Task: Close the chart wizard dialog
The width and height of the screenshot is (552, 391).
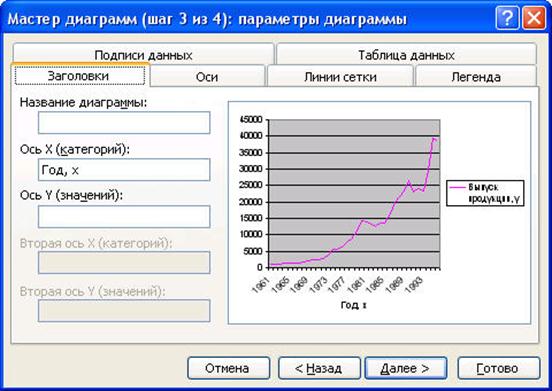Action: (534, 18)
